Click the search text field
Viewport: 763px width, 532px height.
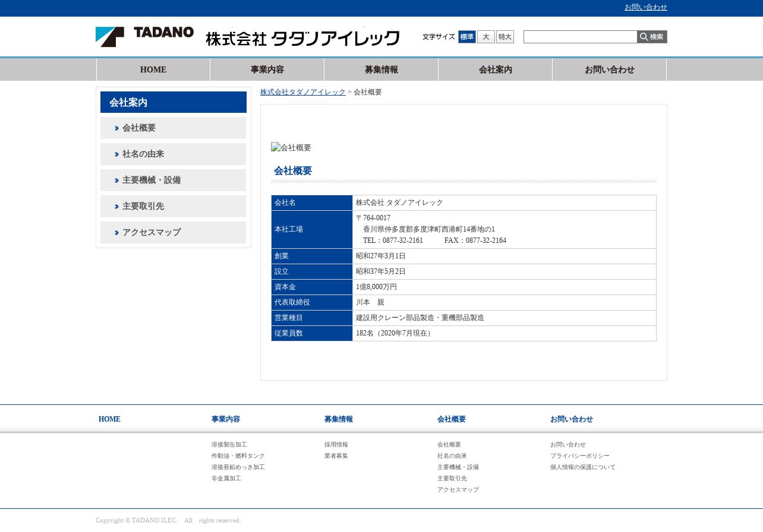coord(581,37)
